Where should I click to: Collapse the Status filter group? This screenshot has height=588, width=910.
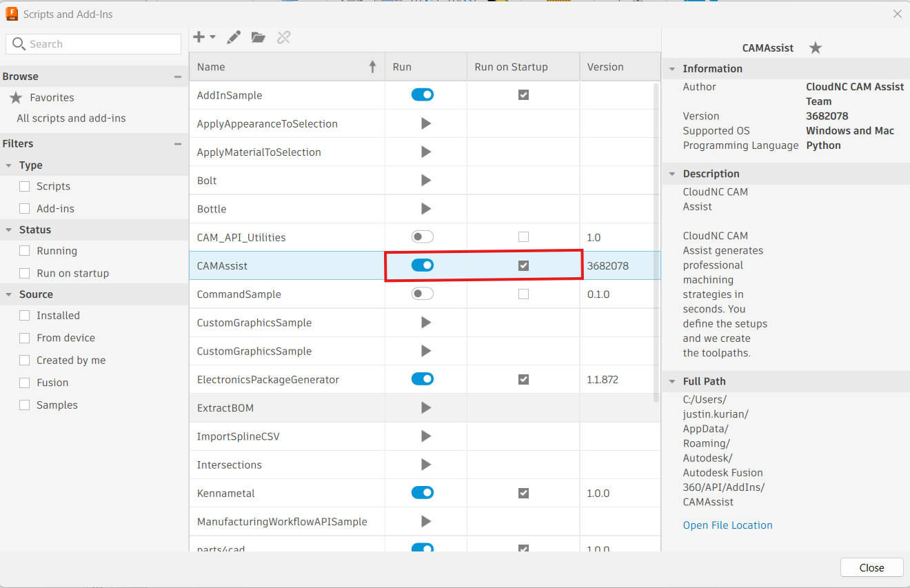coord(9,230)
